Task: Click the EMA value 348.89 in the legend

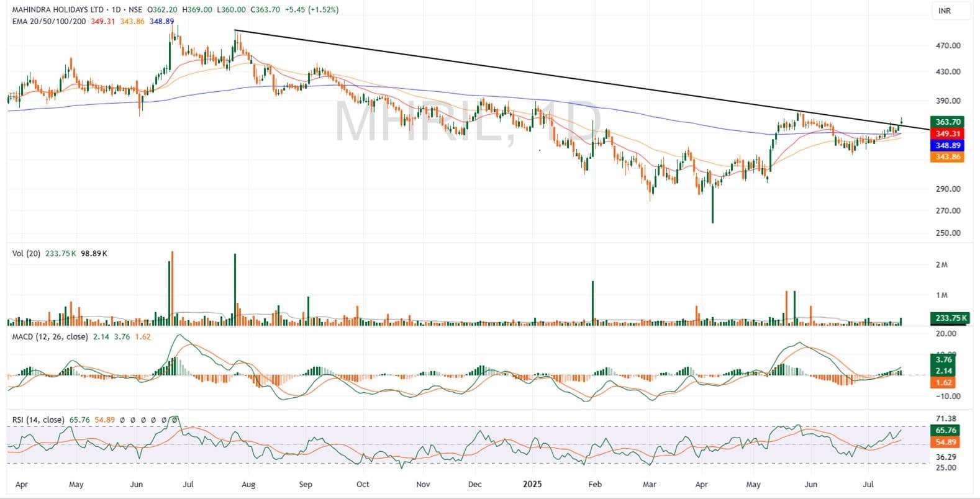Action: [x=161, y=21]
